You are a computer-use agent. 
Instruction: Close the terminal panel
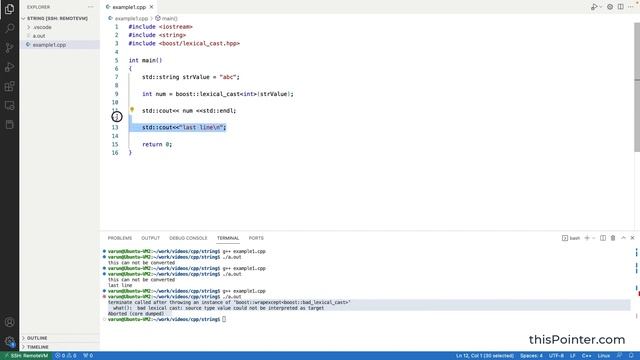pyautogui.click(x=632, y=238)
